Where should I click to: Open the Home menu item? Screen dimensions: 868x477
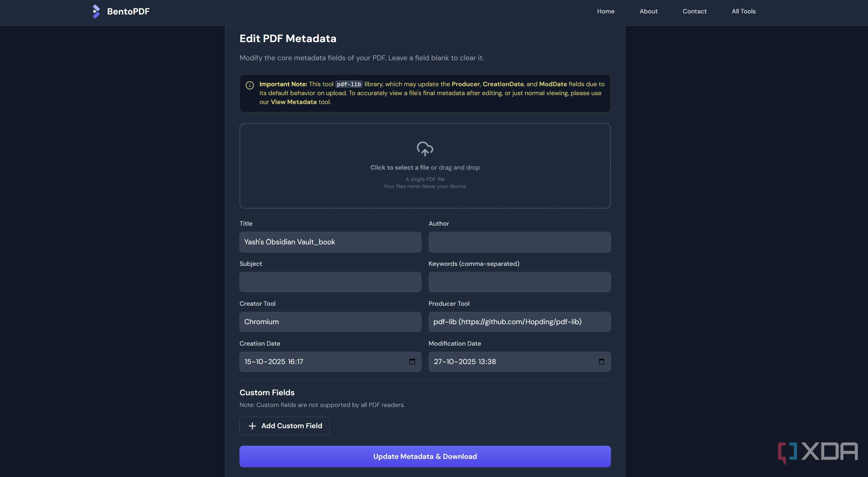click(x=606, y=11)
